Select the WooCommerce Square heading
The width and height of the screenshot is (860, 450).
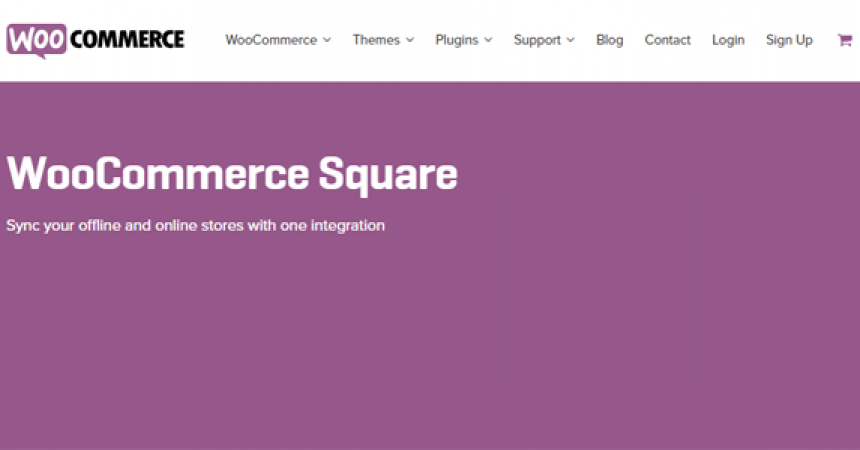pos(232,175)
